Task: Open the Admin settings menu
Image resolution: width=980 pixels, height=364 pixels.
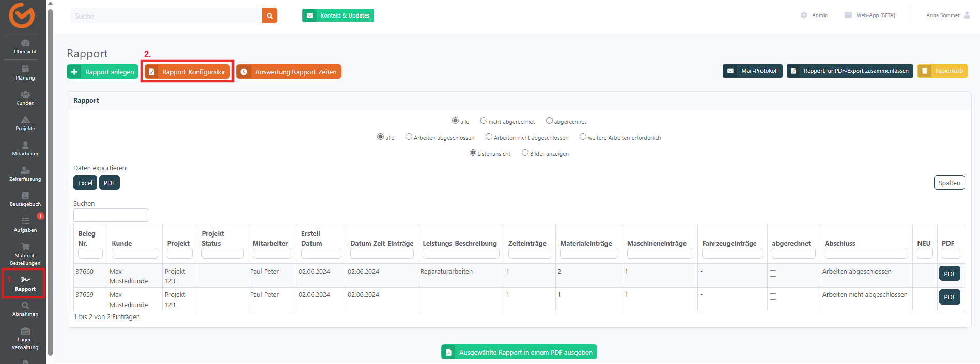Action: (814, 15)
